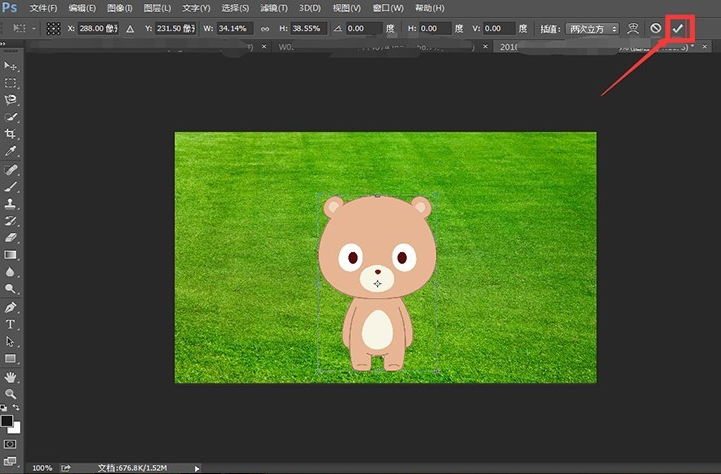Choose the Eraser tool
Screen dimensions: 721x474
(12, 237)
